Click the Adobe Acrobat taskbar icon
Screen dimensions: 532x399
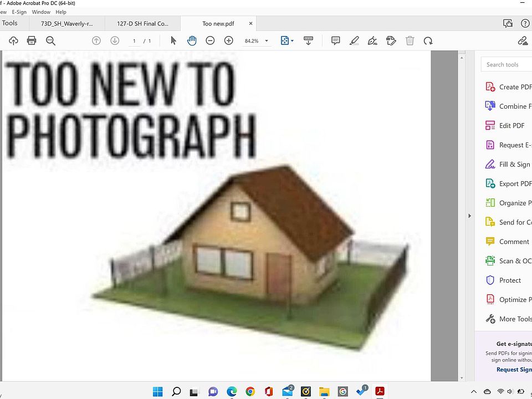[380, 392]
